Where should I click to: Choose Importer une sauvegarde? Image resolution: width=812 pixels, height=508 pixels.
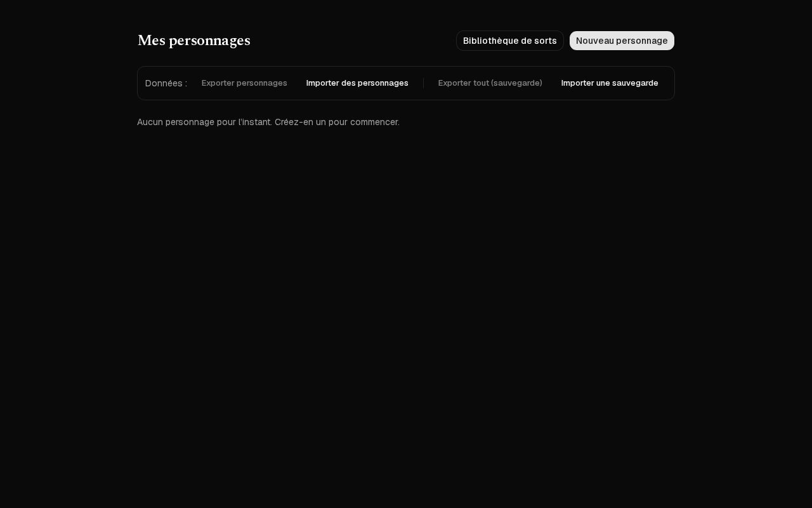pos(610,83)
